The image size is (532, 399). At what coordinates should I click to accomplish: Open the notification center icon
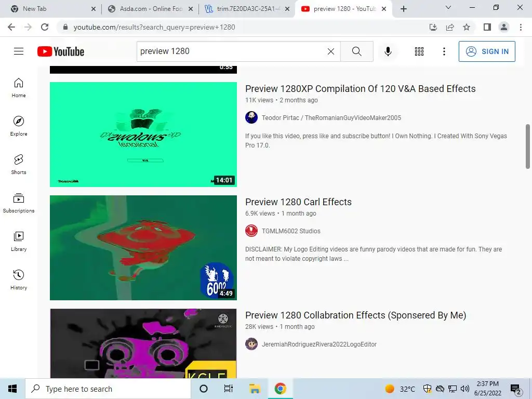[x=516, y=390]
